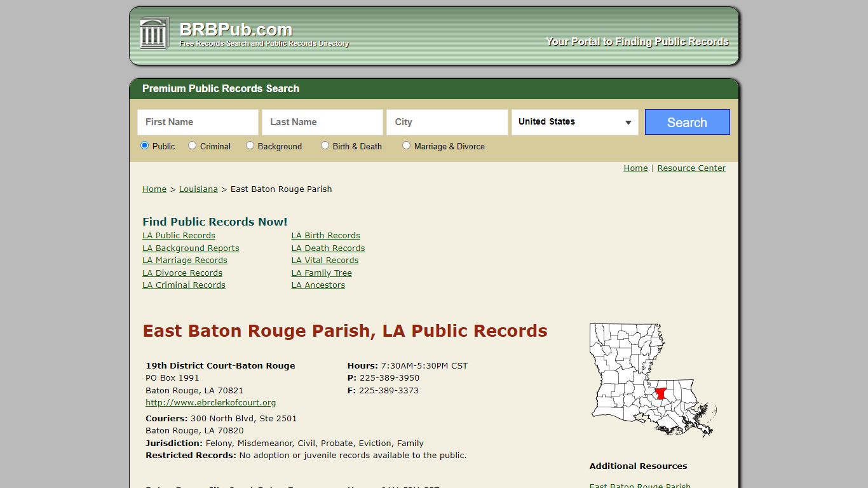The height and width of the screenshot is (488, 868).
Task: Go to Home in the breadcrumb
Action: (154, 189)
